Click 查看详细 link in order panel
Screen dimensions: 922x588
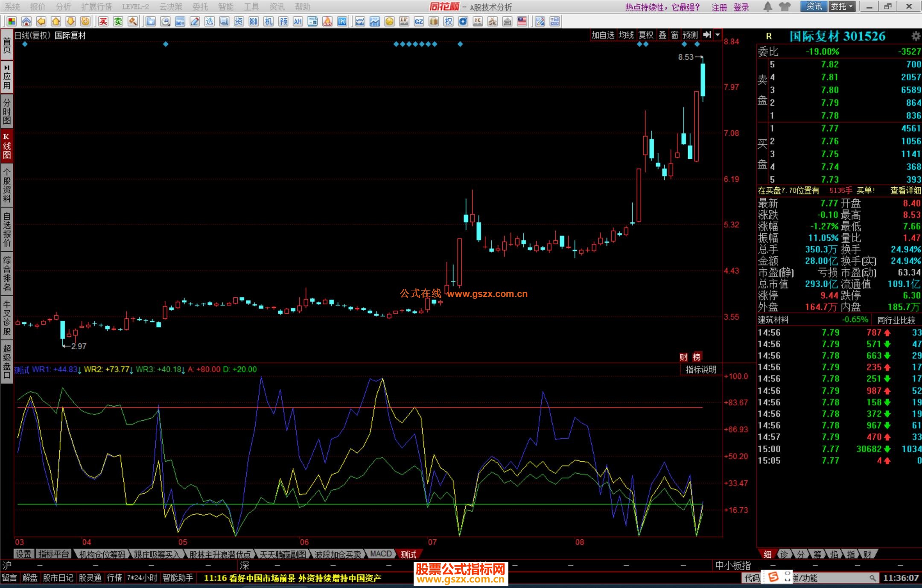905,191
